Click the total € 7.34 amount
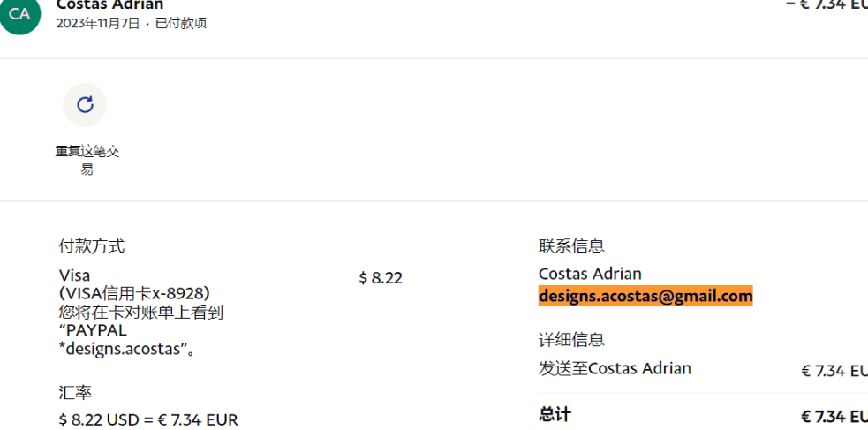Viewport: 868px width, 430px height. 834,416
